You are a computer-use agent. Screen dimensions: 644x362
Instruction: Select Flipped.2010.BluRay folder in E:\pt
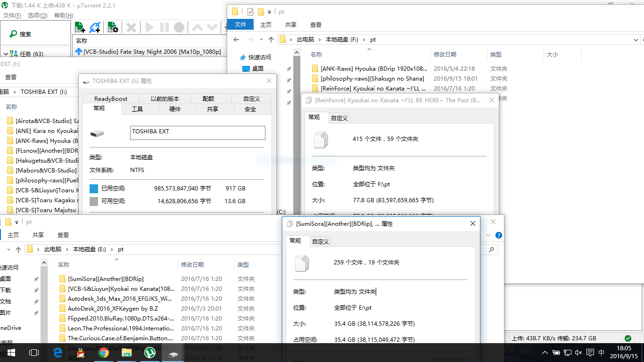[116, 318]
